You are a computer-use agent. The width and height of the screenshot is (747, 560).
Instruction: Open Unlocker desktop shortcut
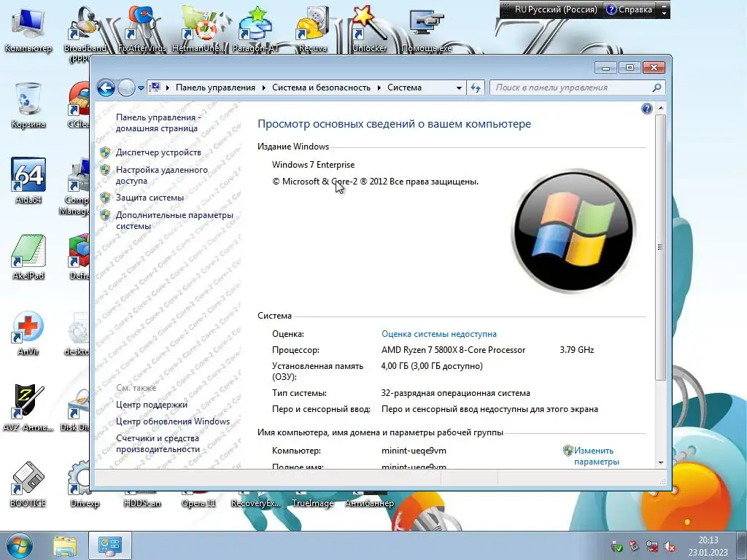pos(369,29)
